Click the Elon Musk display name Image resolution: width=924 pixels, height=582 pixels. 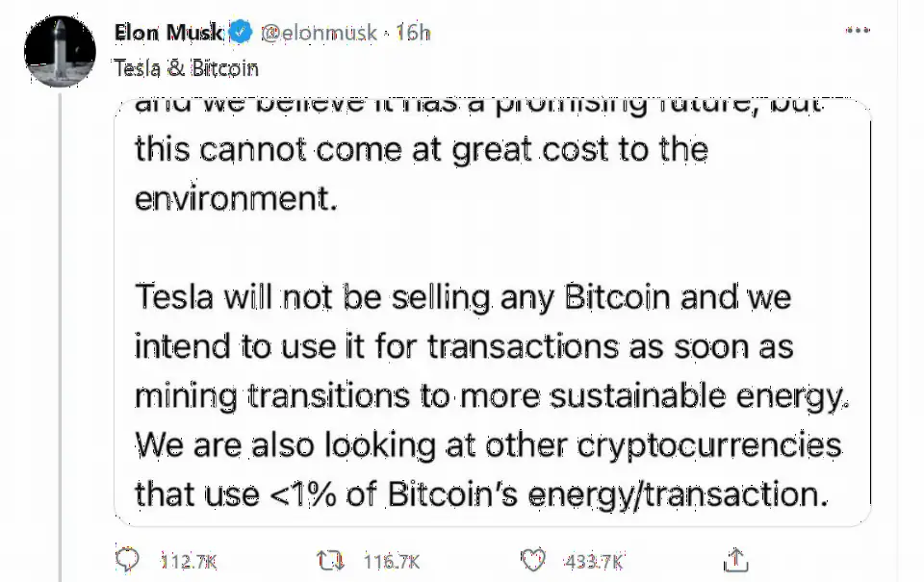pyautogui.click(x=168, y=33)
